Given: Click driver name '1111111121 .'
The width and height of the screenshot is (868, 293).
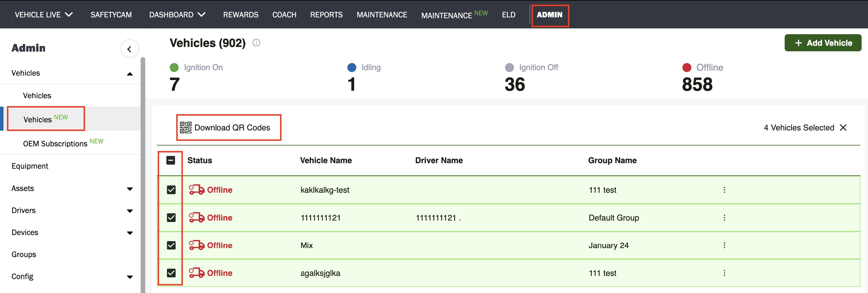Looking at the screenshot, I should [x=438, y=218].
